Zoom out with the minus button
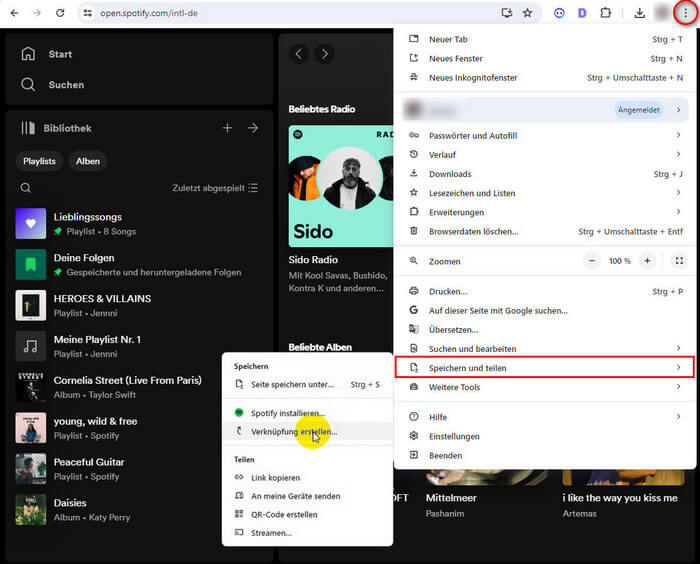The height and width of the screenshot is (564, 700). pos(592,261)
